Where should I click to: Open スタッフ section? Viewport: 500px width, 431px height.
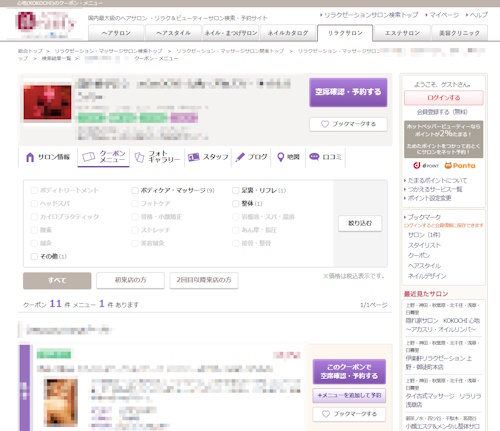coord(208,157)
